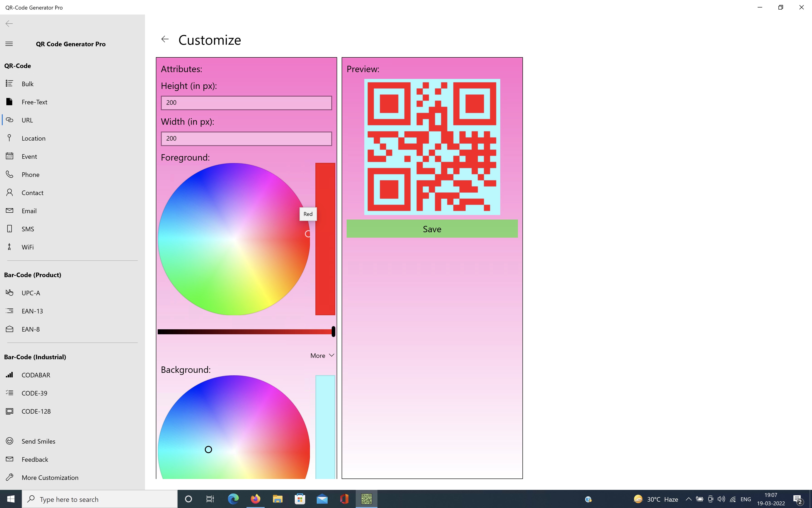812x508 pixels.
Task: Click the ENG language indicator
Action: tap(746, 499)
